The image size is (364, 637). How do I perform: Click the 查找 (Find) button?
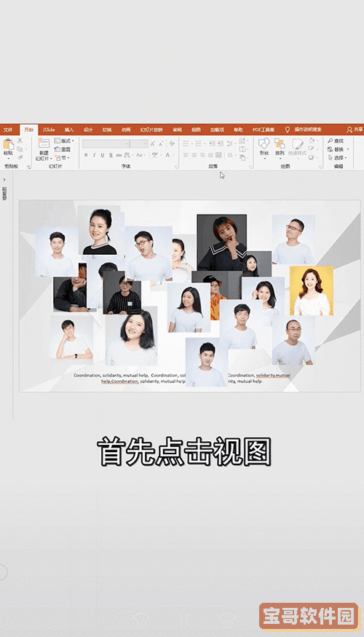[x=336, y=141]
